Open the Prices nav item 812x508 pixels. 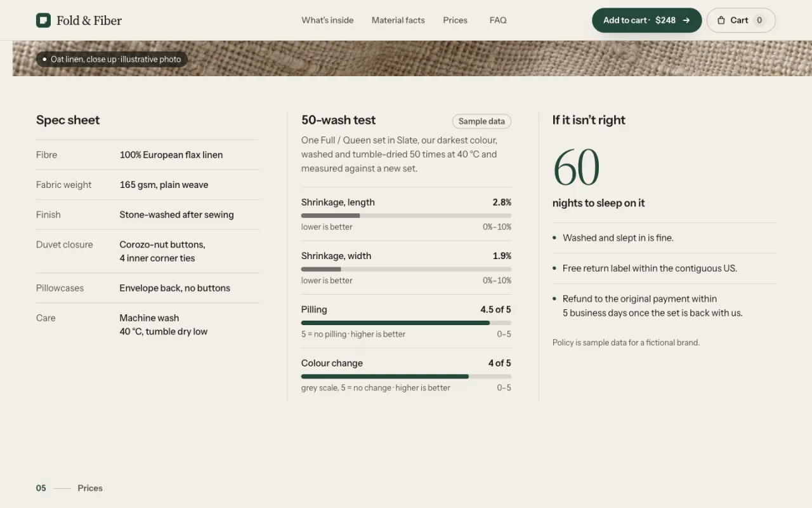pyautogui.click(x=455, y=20)
